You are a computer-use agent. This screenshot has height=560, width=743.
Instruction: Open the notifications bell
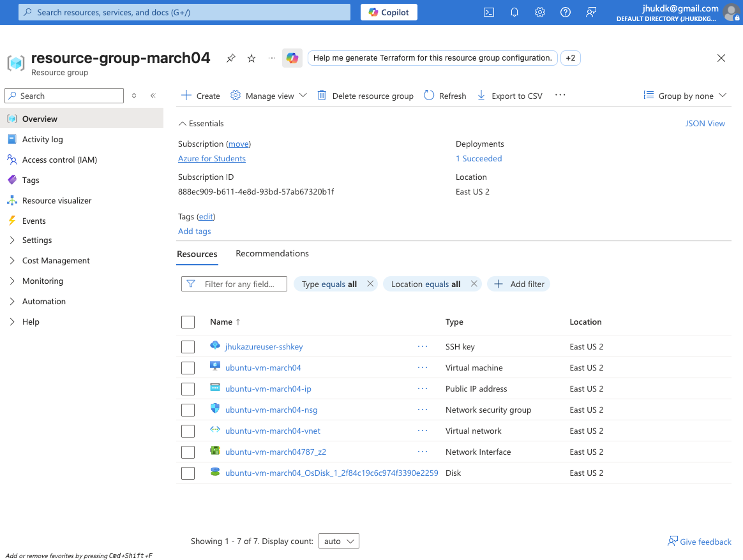click(514, 12)
